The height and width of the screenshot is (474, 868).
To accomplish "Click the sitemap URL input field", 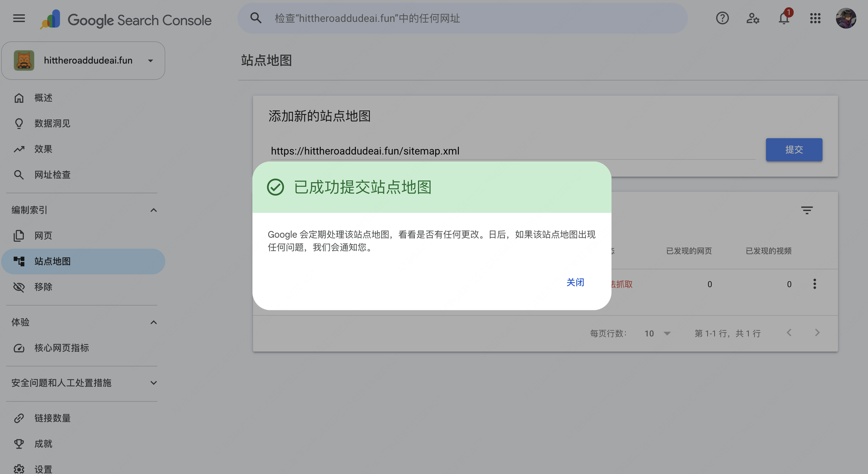I will coord(512,151).
